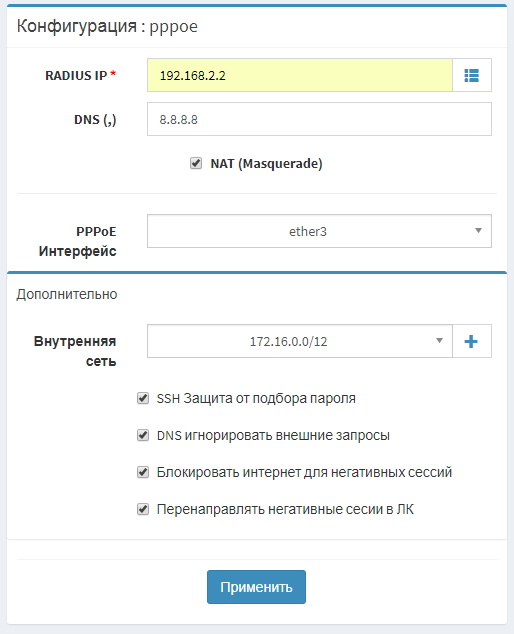The height and width of the screenshot is (634, 514).
Task: Click the list icon beside RADIUS IP field
Action: tap(472, 75)
